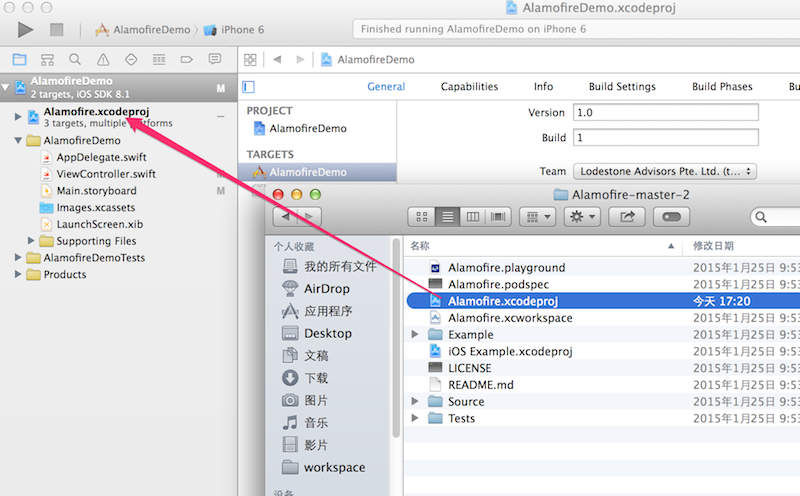The image size is (800, 496).
Task: Collapse the AlamofireDemo group folder
Action: click(18, 140)
